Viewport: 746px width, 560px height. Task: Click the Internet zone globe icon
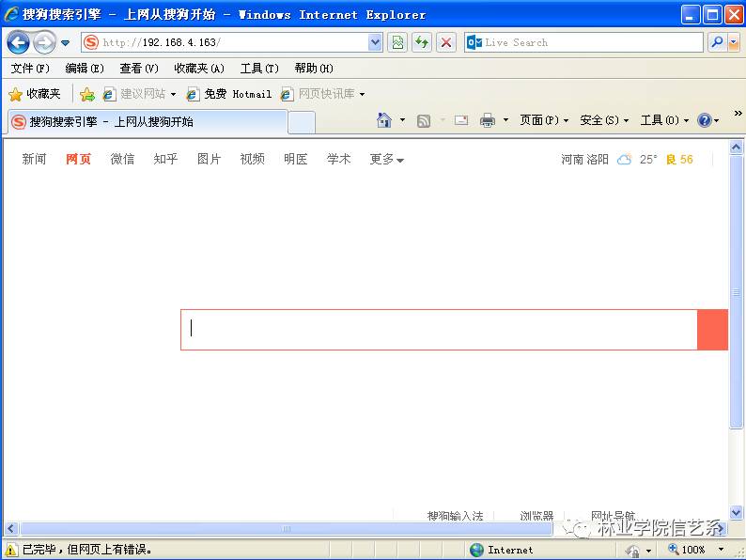pos(476,550)
